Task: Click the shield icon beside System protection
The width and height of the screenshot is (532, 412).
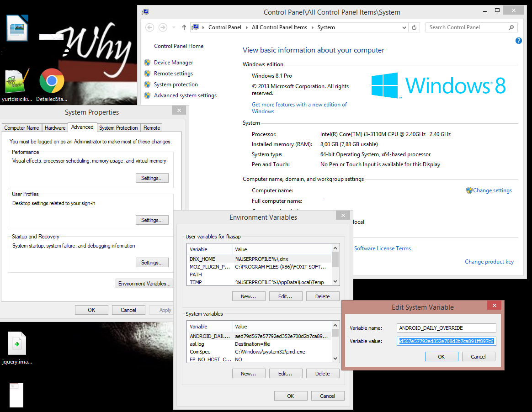Action: coord(147,85)
